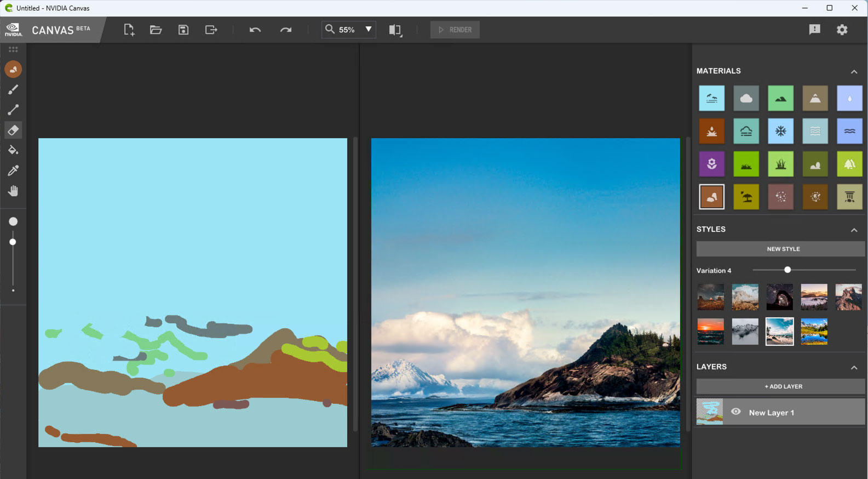Click the Export image icon
Screen dimensions: 868x479
211,30
